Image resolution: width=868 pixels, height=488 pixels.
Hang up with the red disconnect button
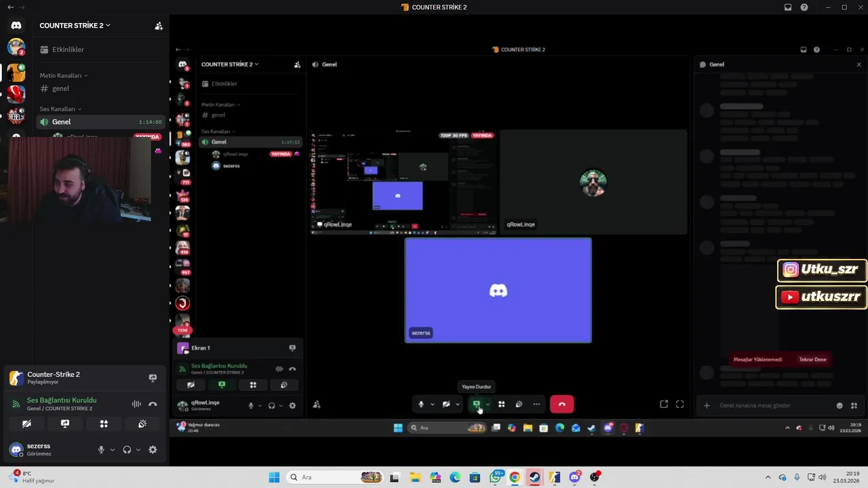(561, 405)
